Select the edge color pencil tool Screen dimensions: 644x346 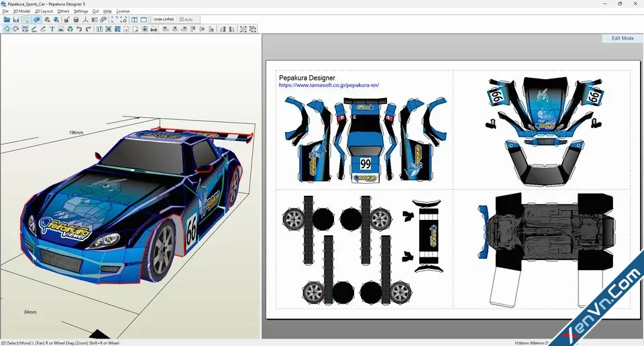pos(43,29)
